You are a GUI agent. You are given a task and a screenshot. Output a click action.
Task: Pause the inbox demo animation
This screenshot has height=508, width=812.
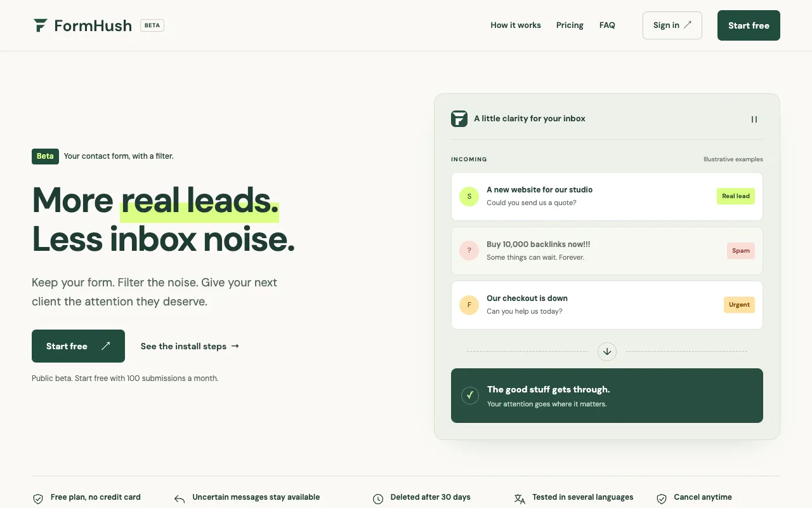(x=754, y=119)
